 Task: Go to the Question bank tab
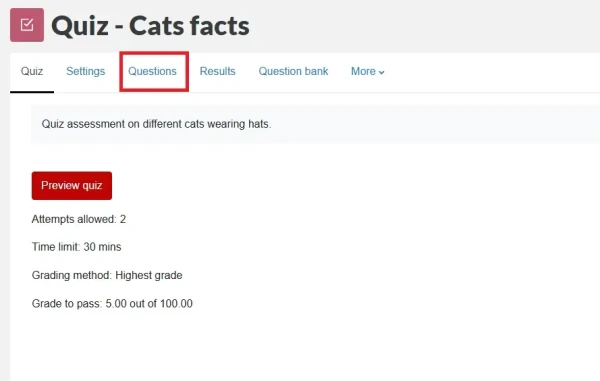click(x=293, y=71)
